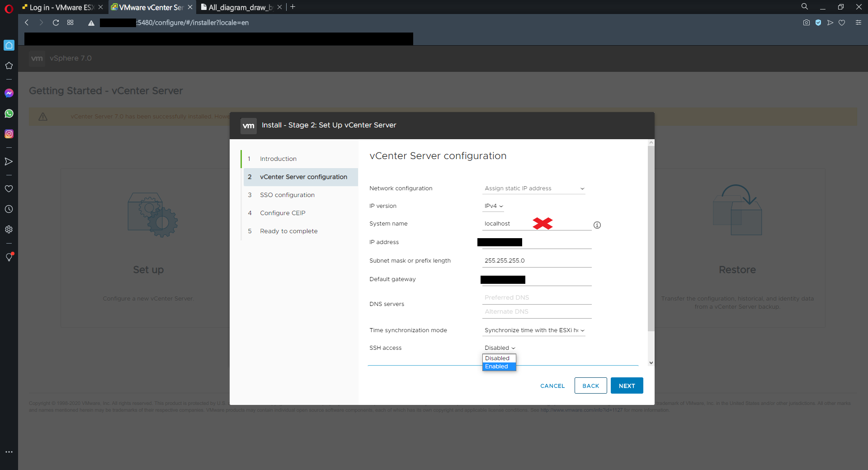
Task: Select Disabled option for SSH access
Action: tap(499, 358)
